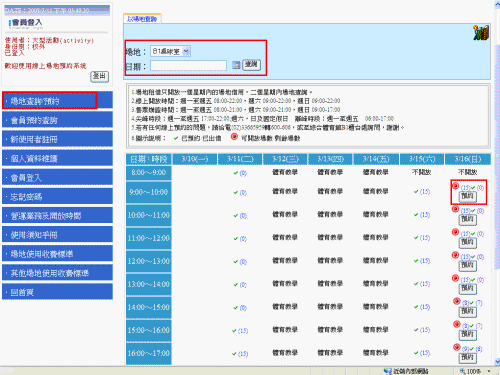Click red available icon in 3/16 15:00~16:00 row
The width and height of the screenshot is (500, 375).
(457, 324)
